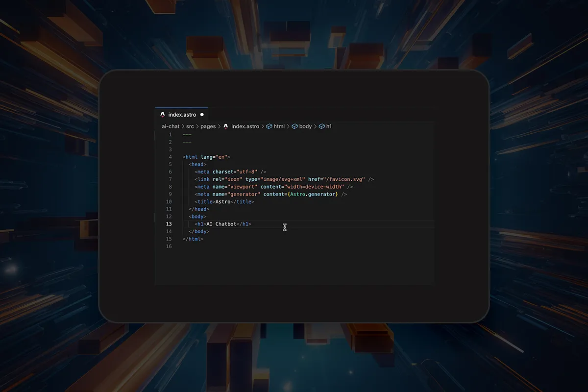Click the Astro text inside title tag
The image size is (588, 392).
click(223, 202)
